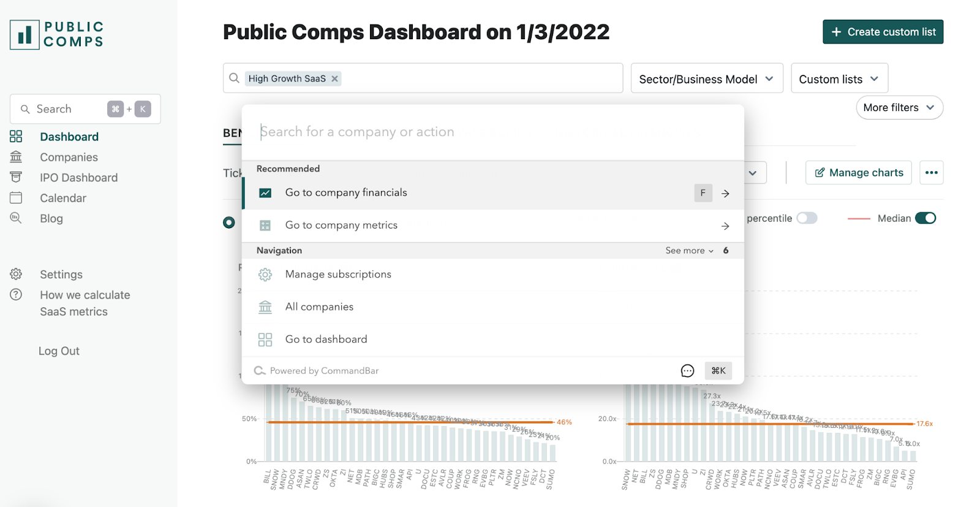Select the radio button beside the chart
This screenshot has width=980, height=507.
(229, 223)
